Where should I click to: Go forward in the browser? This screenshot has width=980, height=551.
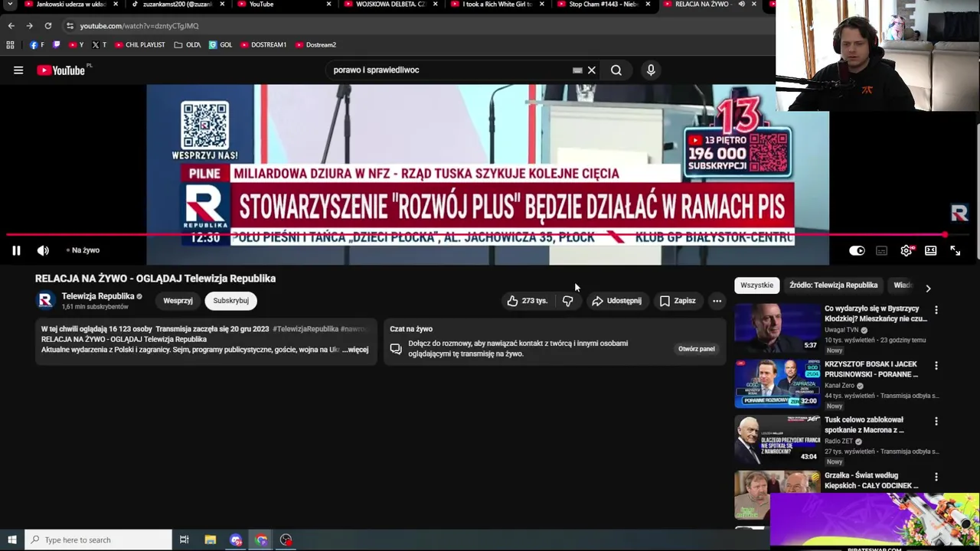tap(29, 26)
